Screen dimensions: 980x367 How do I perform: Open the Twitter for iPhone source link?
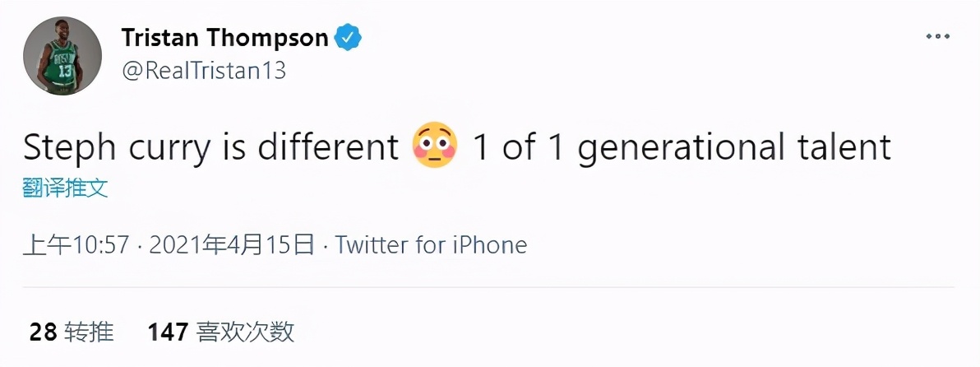(x=431, y=244)
